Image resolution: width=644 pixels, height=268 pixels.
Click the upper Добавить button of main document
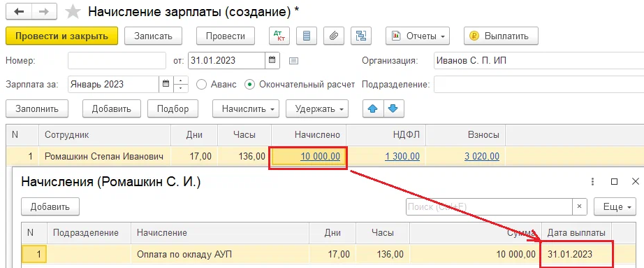pos(112,108)
